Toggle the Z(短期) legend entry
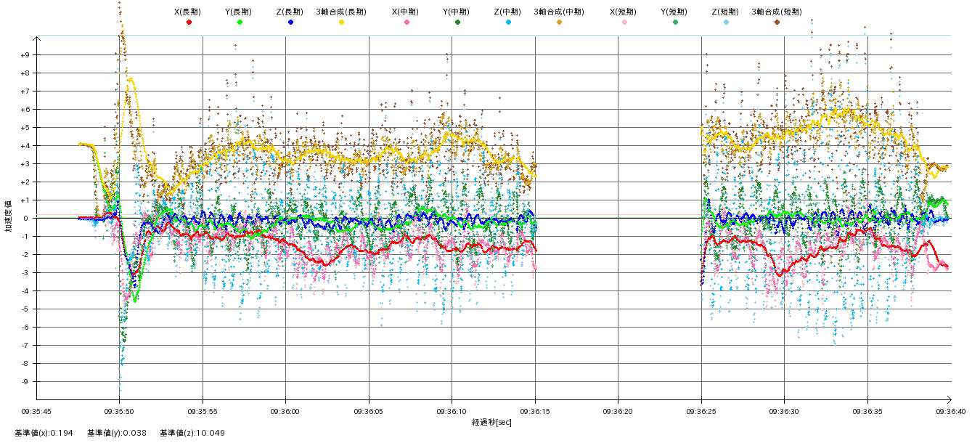 (x=724, y=12)
